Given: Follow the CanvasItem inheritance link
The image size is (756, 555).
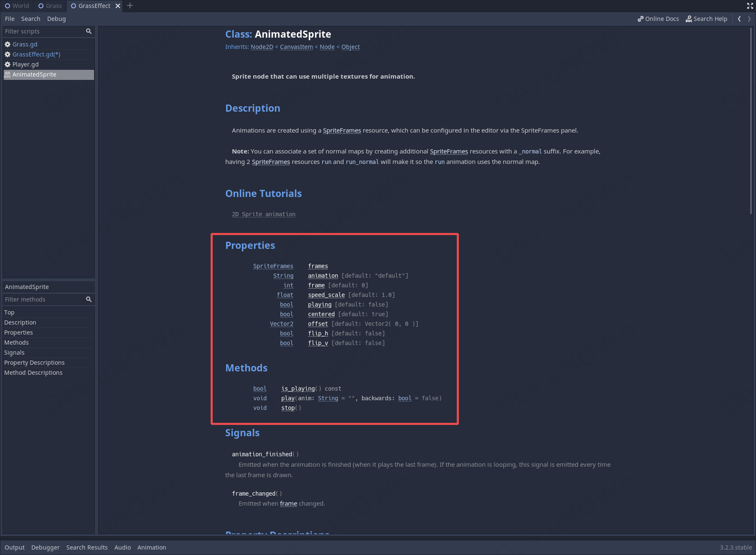Looking at the screenshot, I should [296, 47].
